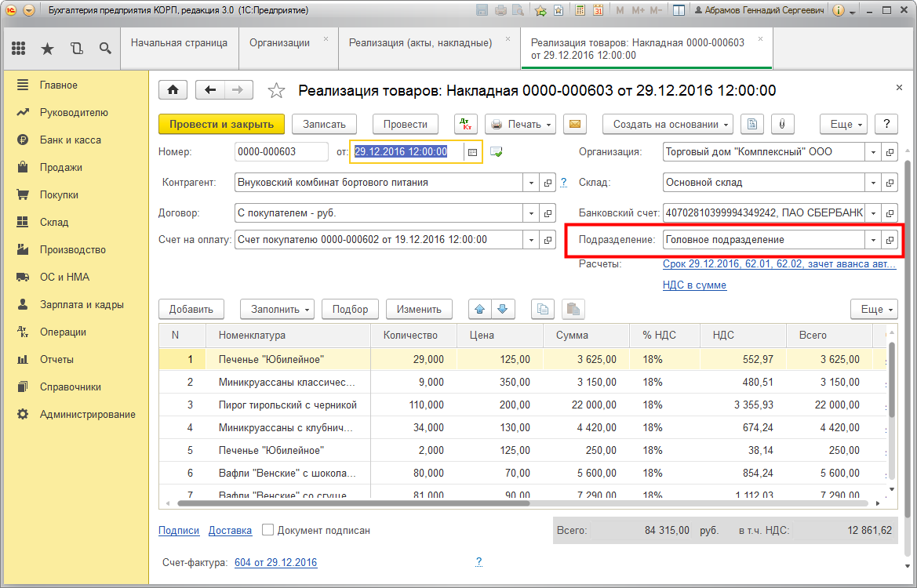The height and width of the screenshot is (588, 917).
Task: Open Favorites star in the tools panel
Action: tap(47, 49)
